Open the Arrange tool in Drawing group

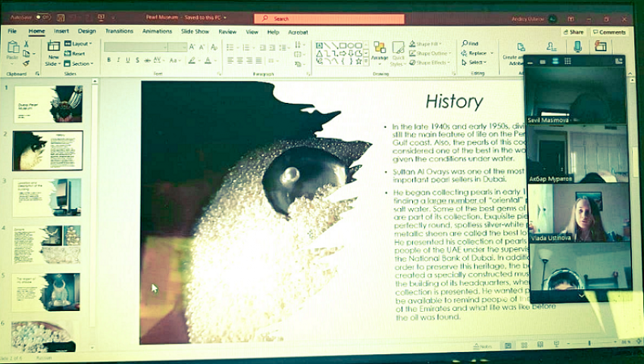(380, 52)
